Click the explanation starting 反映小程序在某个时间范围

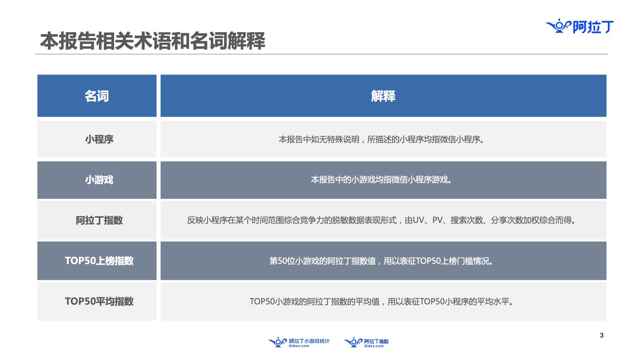tap(383, 220)
